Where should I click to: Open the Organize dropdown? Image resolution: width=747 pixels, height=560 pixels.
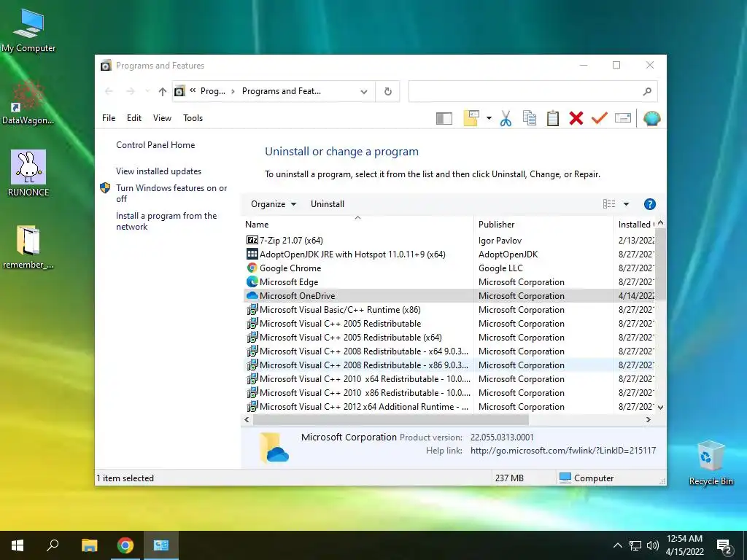click(x=274, y=204)
